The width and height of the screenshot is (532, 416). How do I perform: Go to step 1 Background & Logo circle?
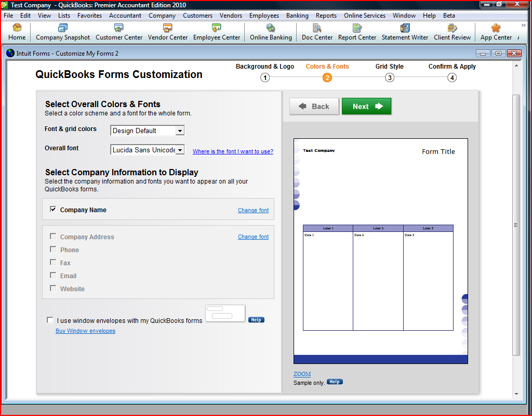pos(265,78)
